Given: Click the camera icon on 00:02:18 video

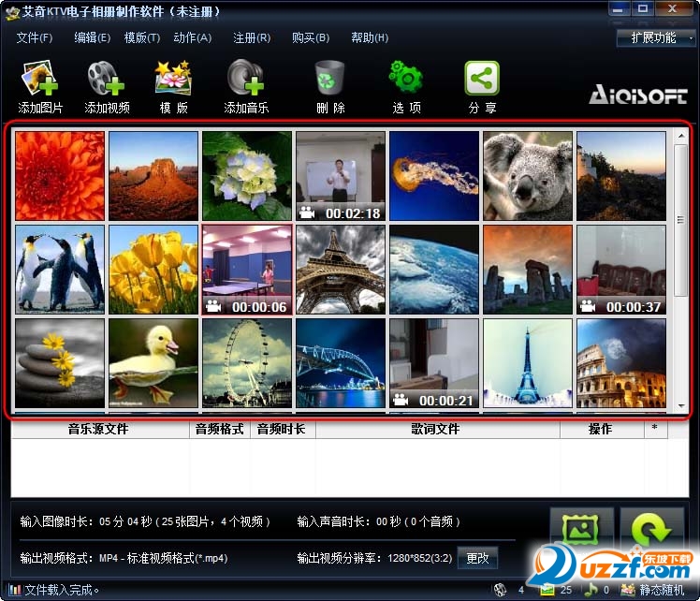Looking at the screenshot, I should coord(307,213).
